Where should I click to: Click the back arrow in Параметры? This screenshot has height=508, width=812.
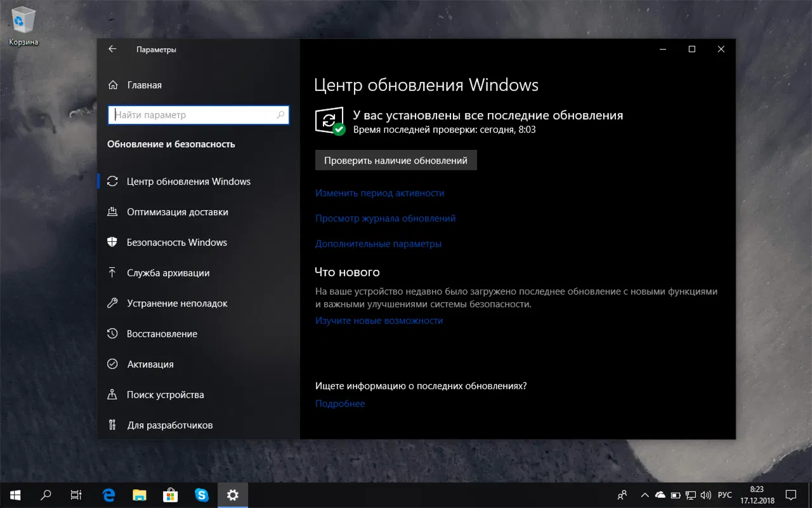tap(112, 49)
